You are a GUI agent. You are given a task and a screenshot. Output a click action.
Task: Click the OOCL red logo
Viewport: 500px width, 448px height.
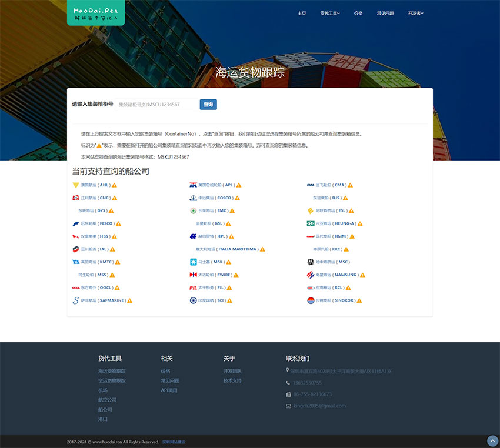[x=75, y=287]
